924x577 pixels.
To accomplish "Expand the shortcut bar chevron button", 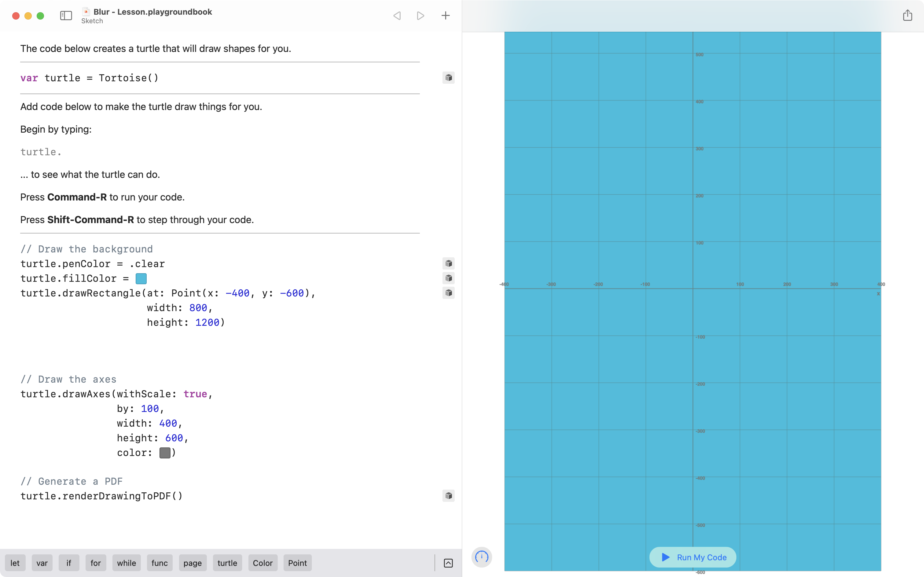I will tap(448, 563).
